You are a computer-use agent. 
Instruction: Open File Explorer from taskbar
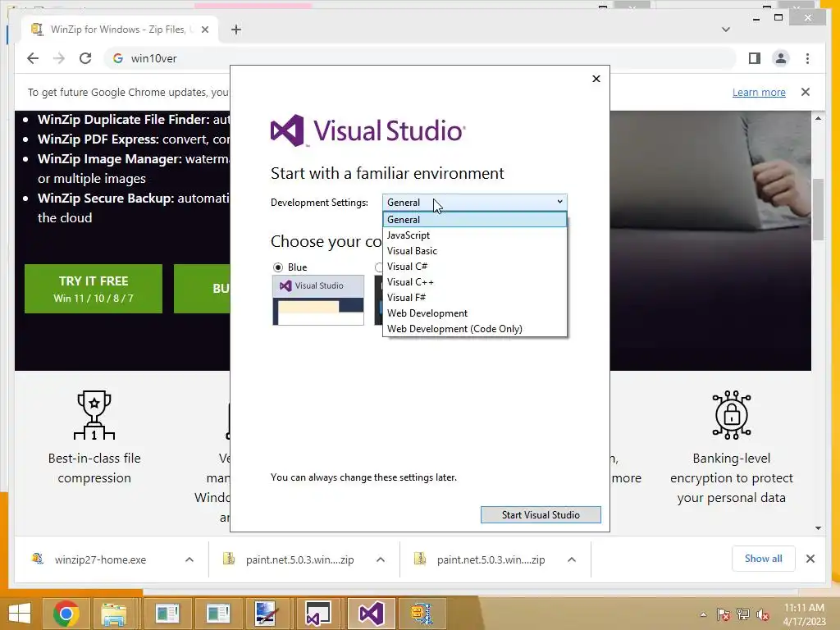pyautogui.click(x=114, y=614)
